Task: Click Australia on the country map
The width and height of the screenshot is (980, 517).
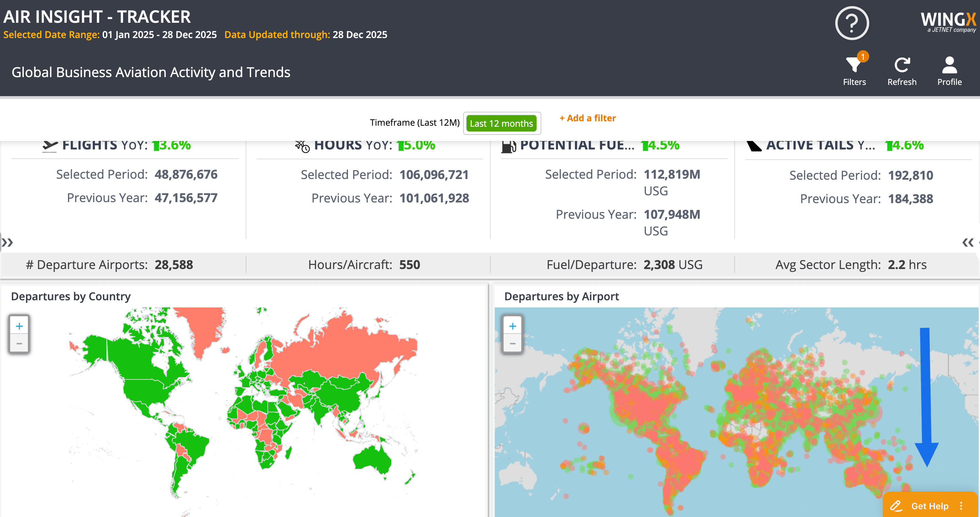Action: (x=372, y=460)
